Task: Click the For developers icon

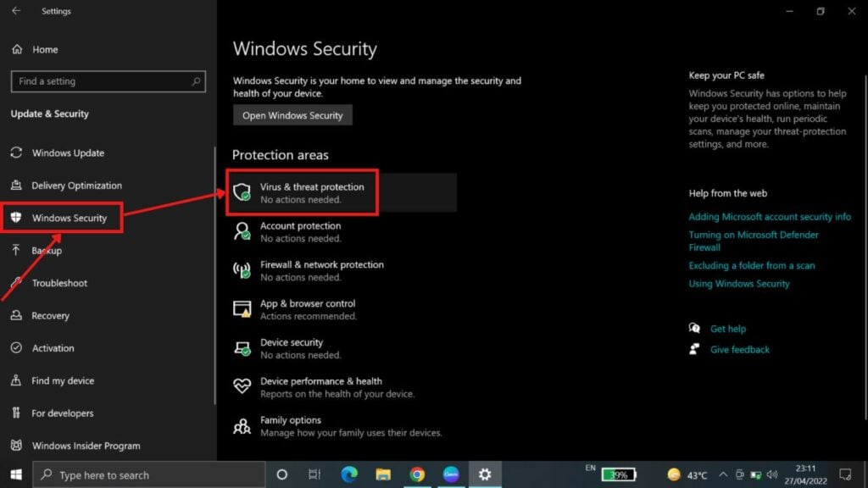Action: (x=16, y=413)
